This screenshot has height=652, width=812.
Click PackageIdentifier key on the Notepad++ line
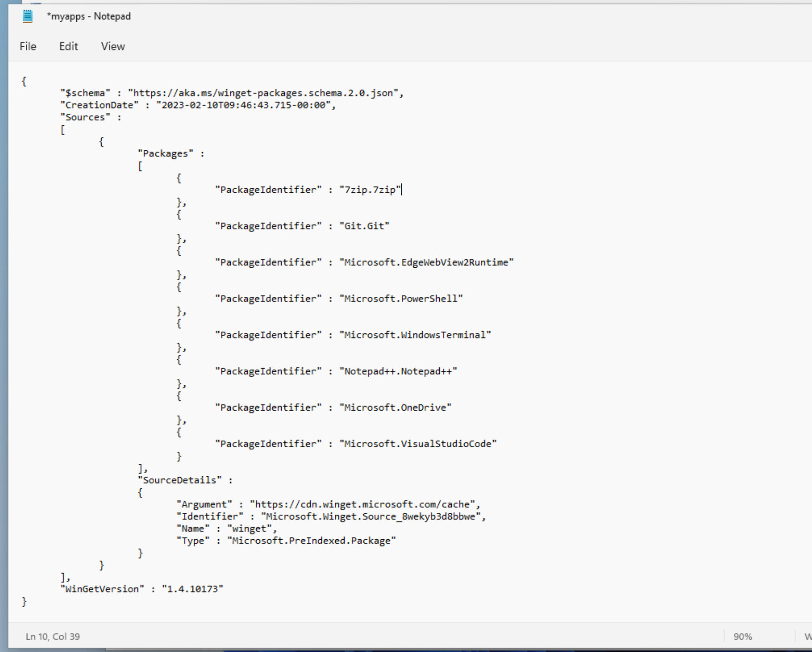(x=268, y=371)
